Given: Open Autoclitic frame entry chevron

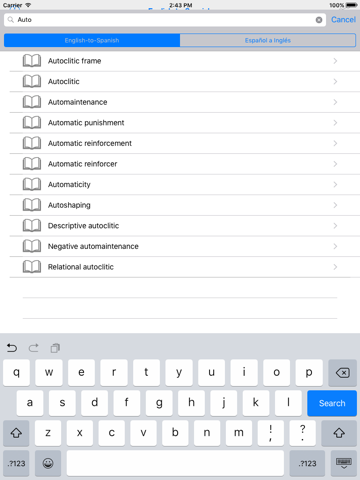Looking at the screenshot, I should 335,61.
